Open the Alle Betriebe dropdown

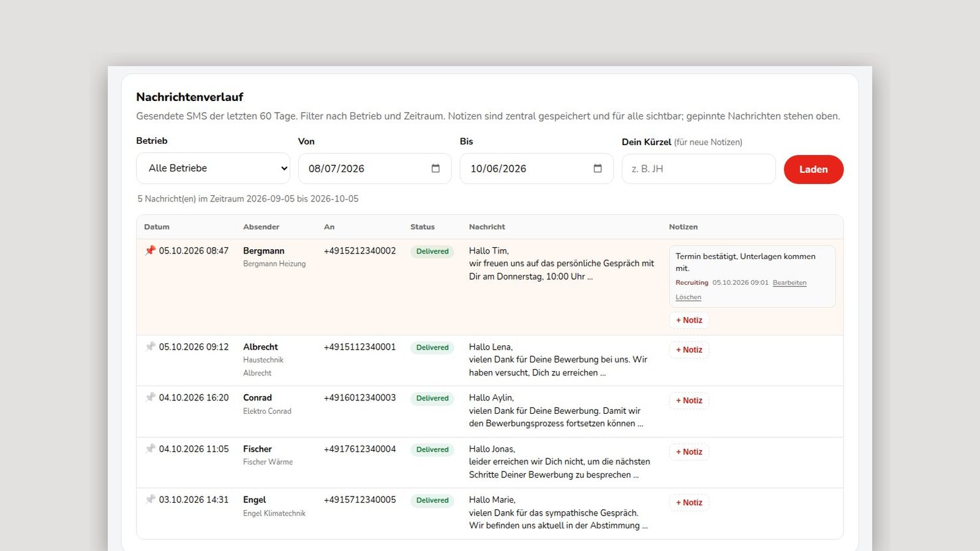coord(213,168)
